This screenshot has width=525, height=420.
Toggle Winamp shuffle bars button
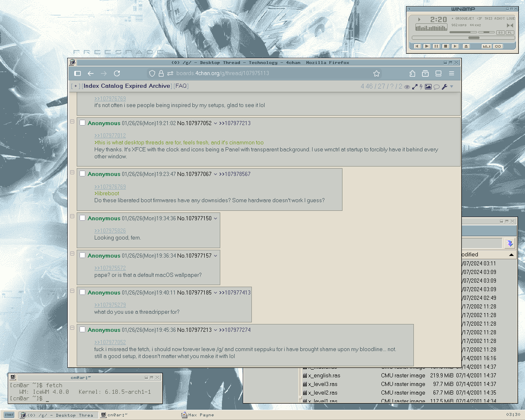pos(486,46)
